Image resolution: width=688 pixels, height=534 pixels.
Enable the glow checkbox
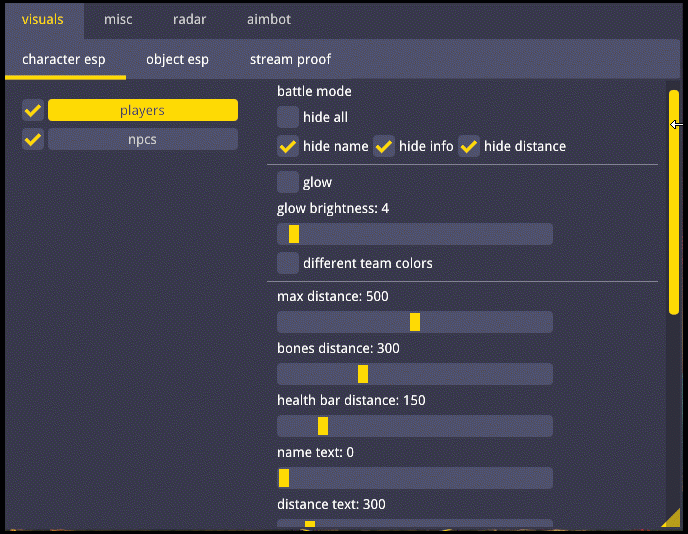pos(288,182)
